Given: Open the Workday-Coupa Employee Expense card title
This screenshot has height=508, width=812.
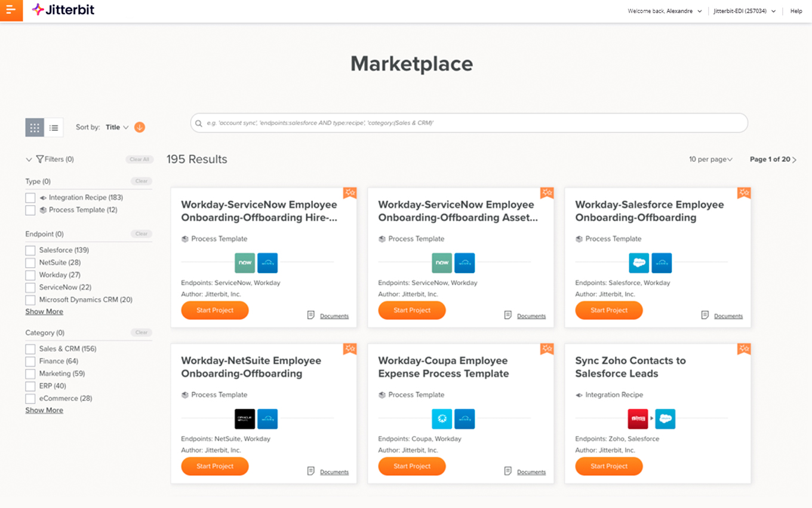Looking at the screenshot, I should [x=444, y=367].
